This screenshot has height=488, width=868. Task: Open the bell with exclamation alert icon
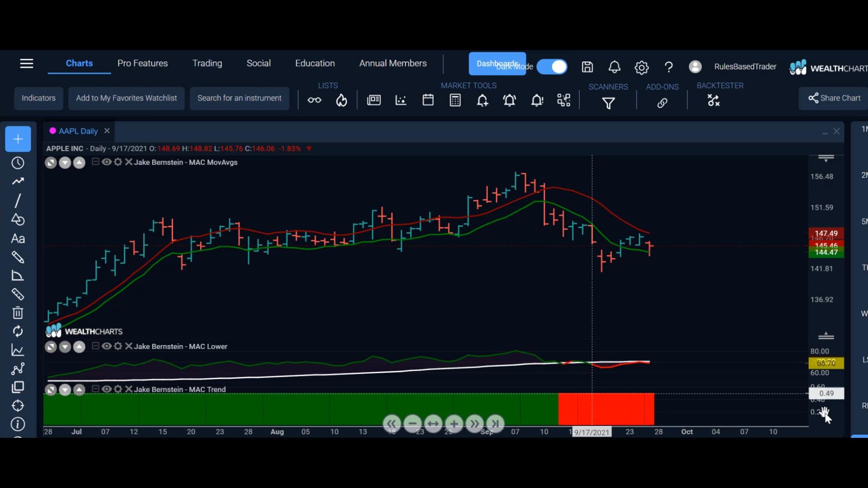(537, 100)
